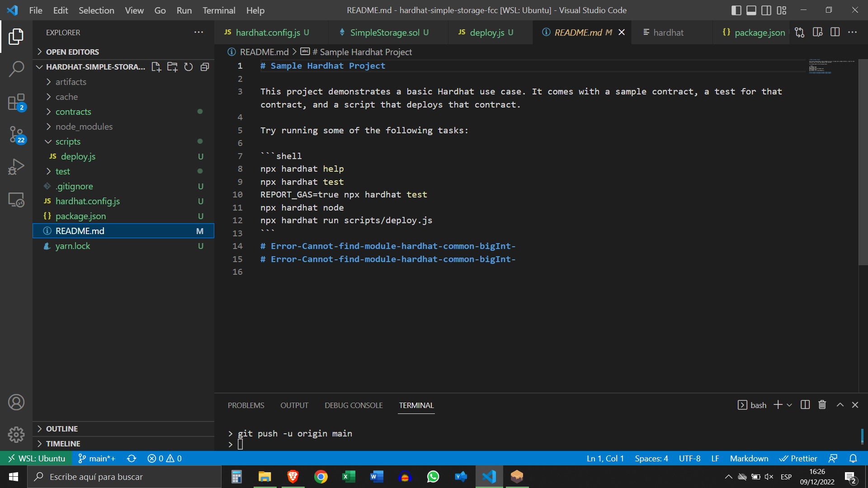Open the Terminal menu

pyautogui.click(x=218, y=10)
